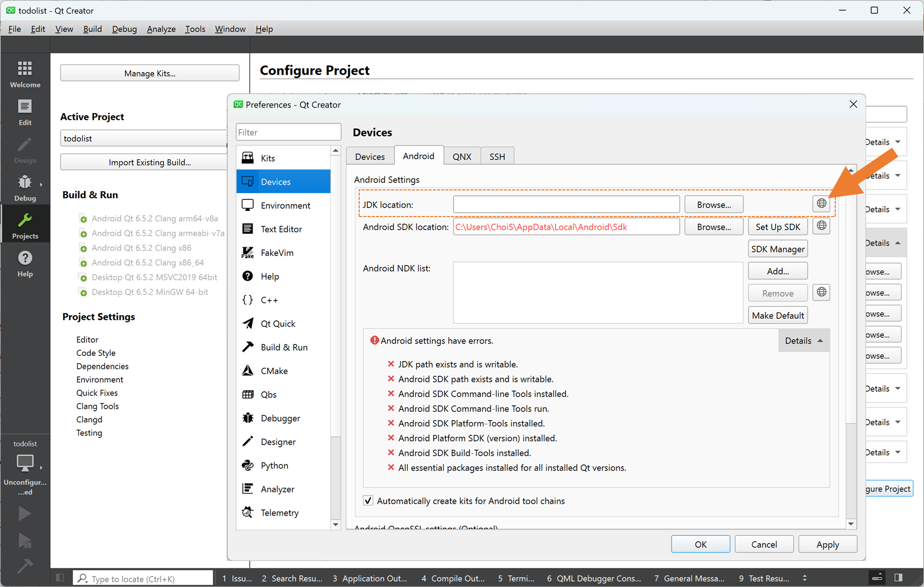Select Telemetry preferences category

coord(283,513)
